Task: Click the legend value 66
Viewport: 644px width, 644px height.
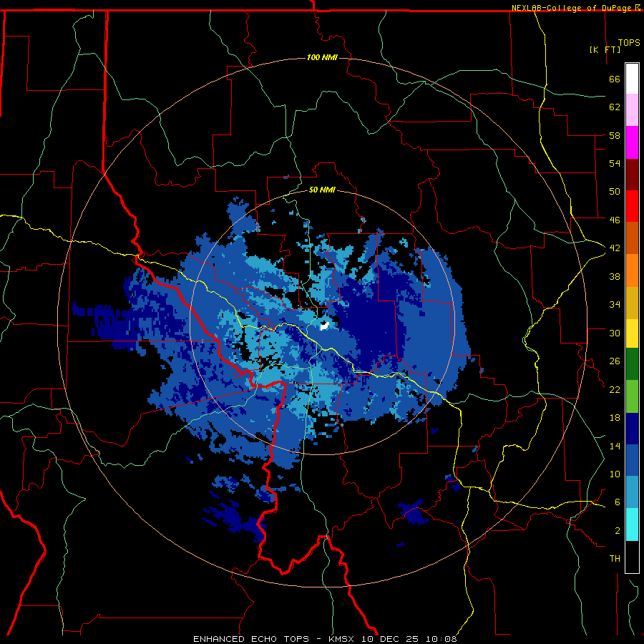Action: [x=615, y=79]
